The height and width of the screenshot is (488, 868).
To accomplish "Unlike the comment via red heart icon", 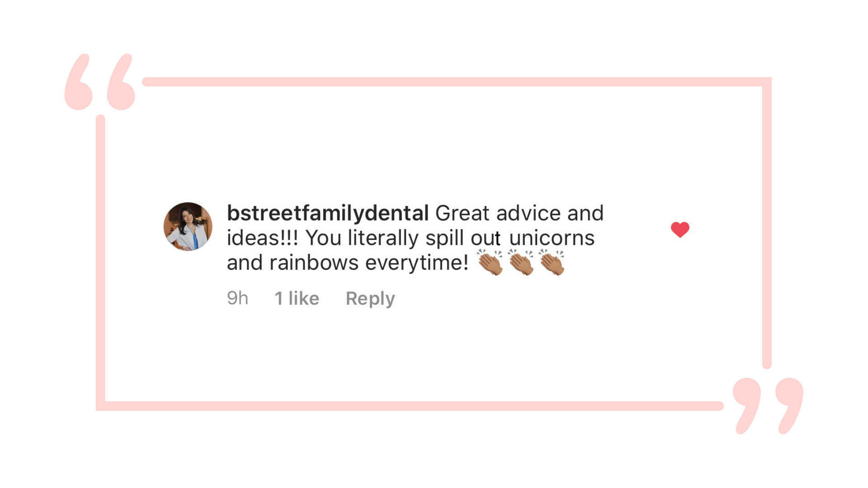I will (x=680, y=230).
